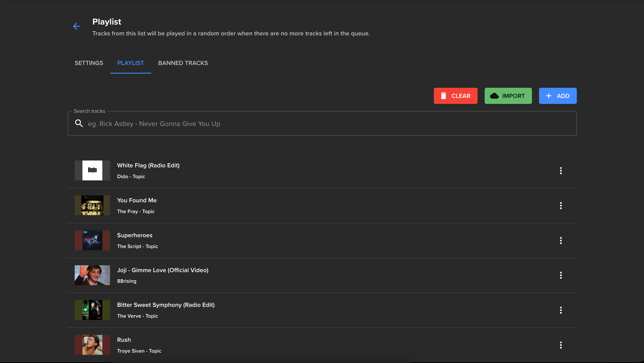Screen dimensions: 644x363
Task: Click the Dido album thumbnail
Action: pyautogui.click(x=92, y=170)
